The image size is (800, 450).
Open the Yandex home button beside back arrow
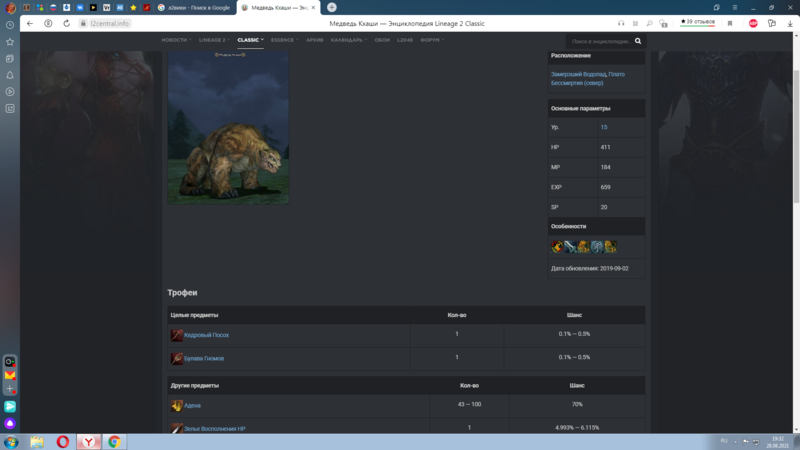tap(48, 23)
